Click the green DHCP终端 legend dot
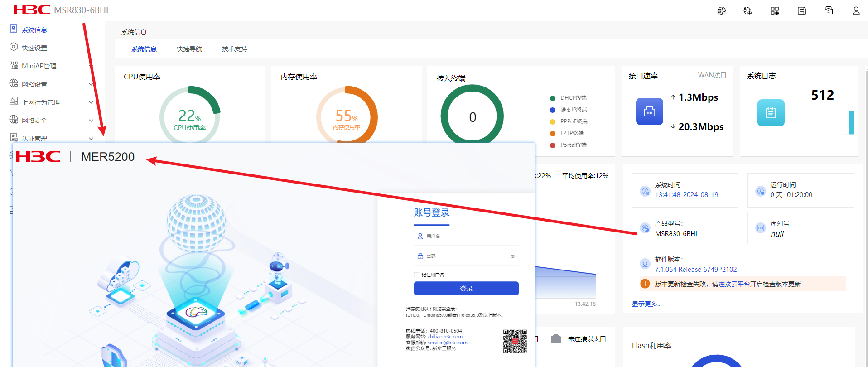The height and width of the screenshot is (367, 868). (x=552, y=98)
